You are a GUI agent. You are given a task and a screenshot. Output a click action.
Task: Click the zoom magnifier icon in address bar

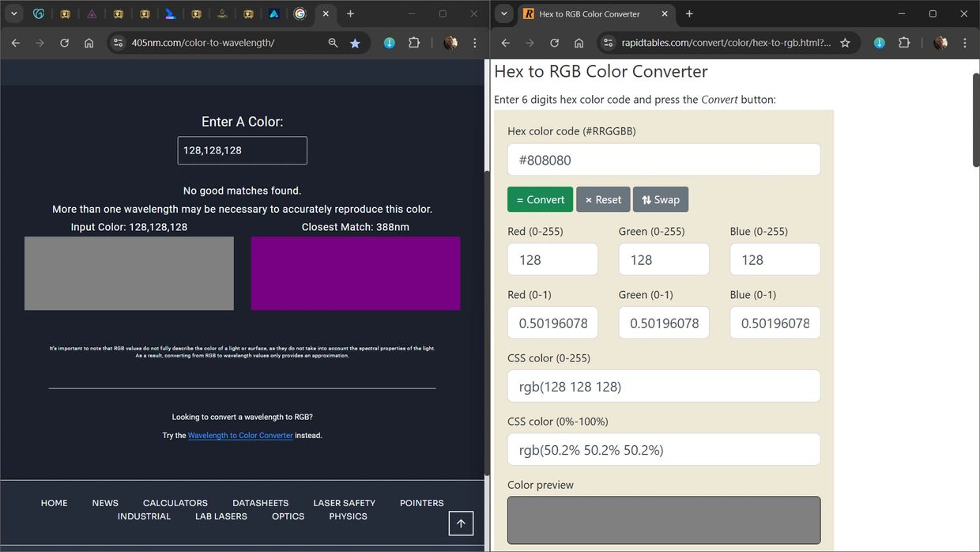pos(333,43)
